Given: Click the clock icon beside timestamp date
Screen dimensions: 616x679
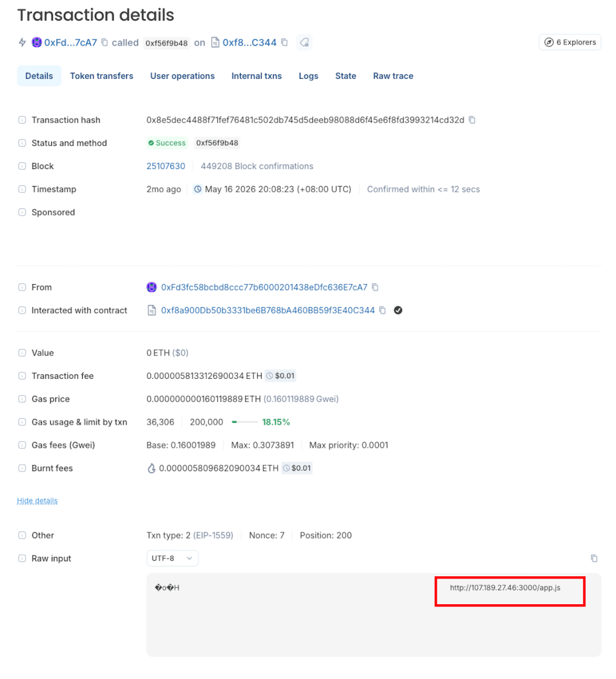Looking at the screenshot, I should [198, 189].
